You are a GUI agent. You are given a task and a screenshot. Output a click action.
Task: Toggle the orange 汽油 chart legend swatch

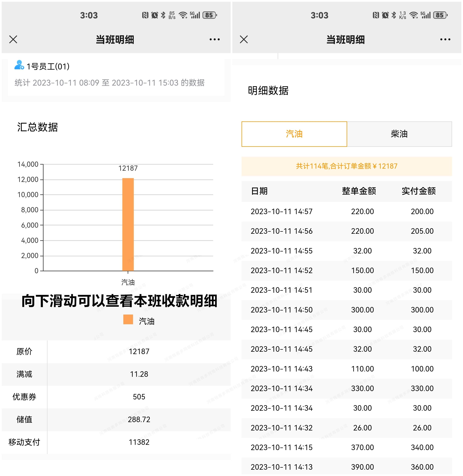(128, 319)
